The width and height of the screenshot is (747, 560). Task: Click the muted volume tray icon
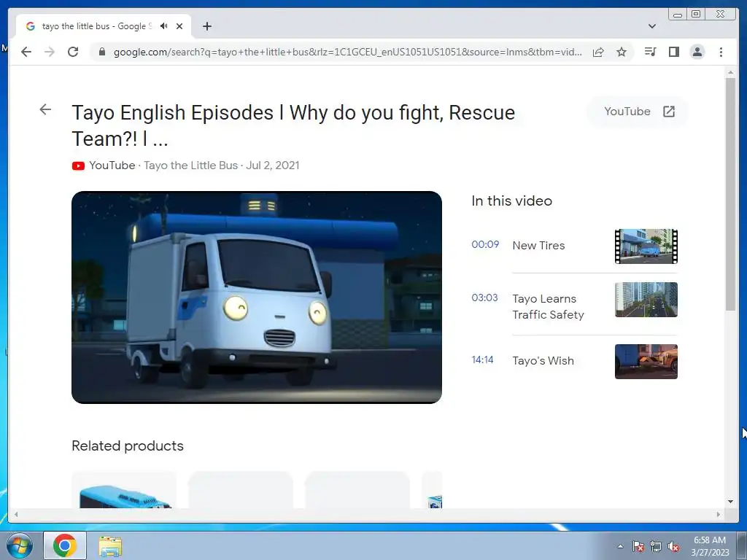(x=673, y=546)
